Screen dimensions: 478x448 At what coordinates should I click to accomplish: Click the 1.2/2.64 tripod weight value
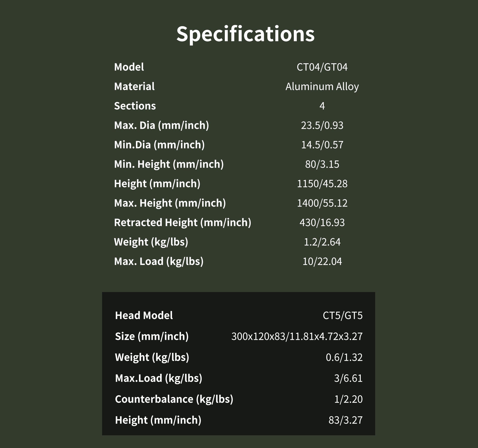tap(322, 242)
